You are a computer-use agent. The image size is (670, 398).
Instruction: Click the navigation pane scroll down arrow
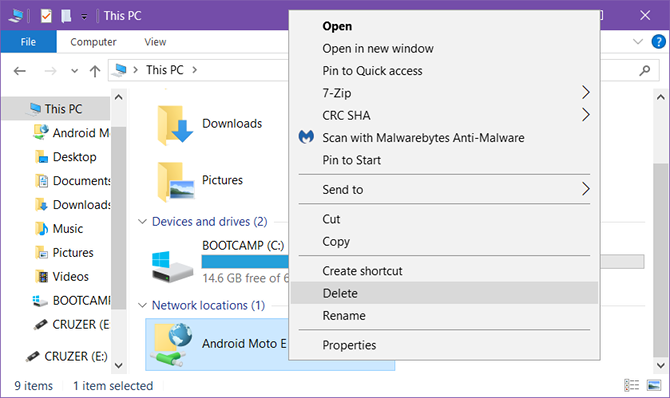119,366
